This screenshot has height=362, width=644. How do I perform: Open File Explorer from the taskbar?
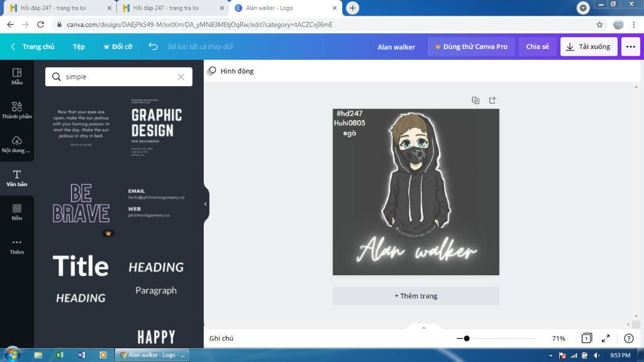click(x=38, y=355)
